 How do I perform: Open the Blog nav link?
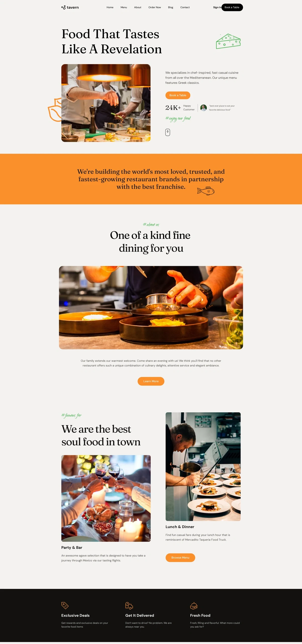click(171, 7)
